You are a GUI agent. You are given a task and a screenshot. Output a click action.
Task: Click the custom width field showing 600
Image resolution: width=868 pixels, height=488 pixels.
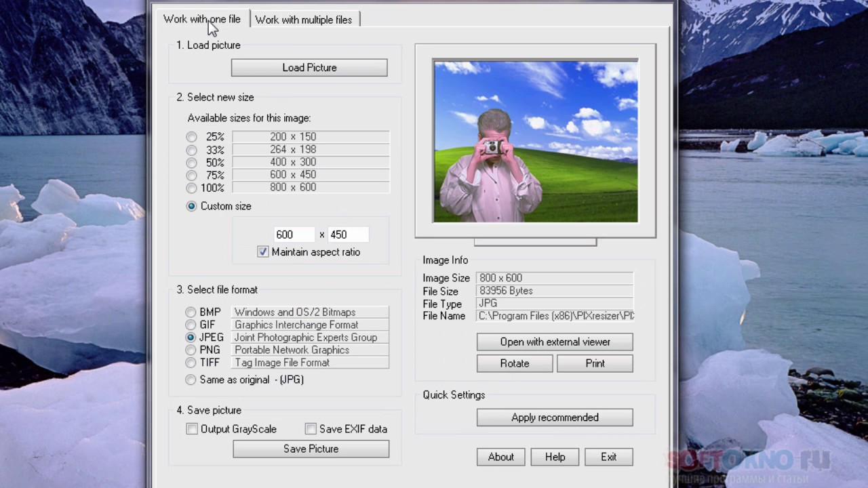294,235
